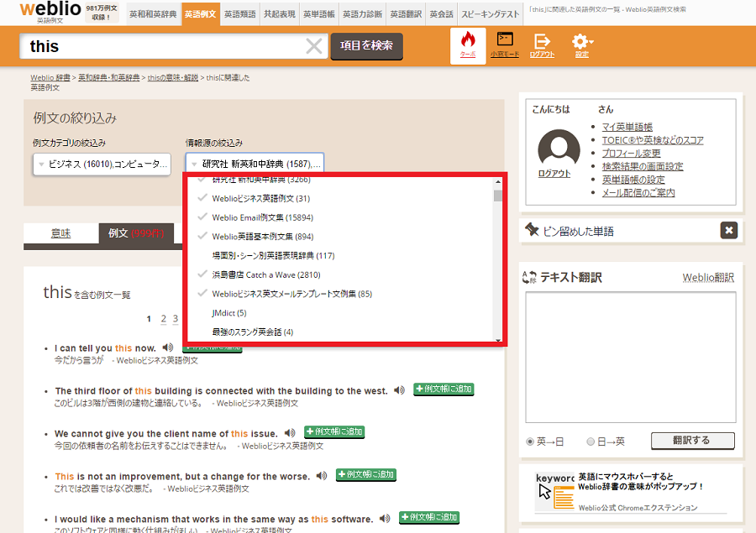
Task: Select 日→英 translation direction
Action: (591, 442)
